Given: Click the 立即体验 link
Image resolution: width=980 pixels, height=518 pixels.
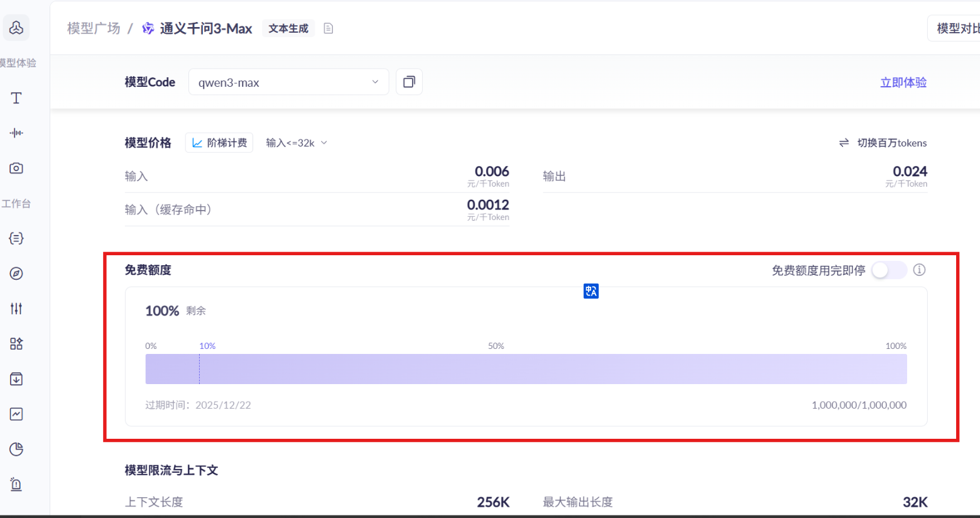Looking at the screenshot, I should 903,82.
